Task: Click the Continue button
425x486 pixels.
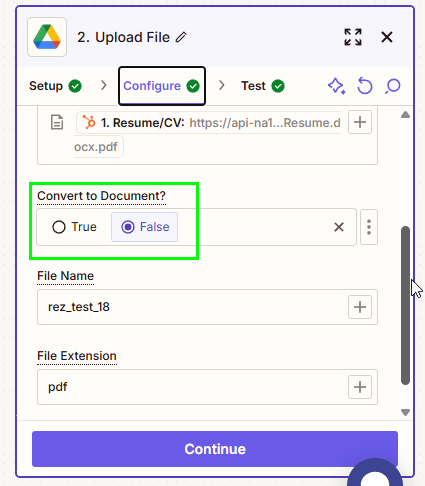Action: (215, 449)
